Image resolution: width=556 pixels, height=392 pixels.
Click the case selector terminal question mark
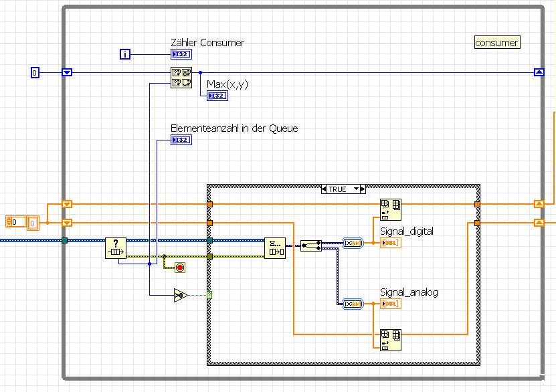pos(209,294)
